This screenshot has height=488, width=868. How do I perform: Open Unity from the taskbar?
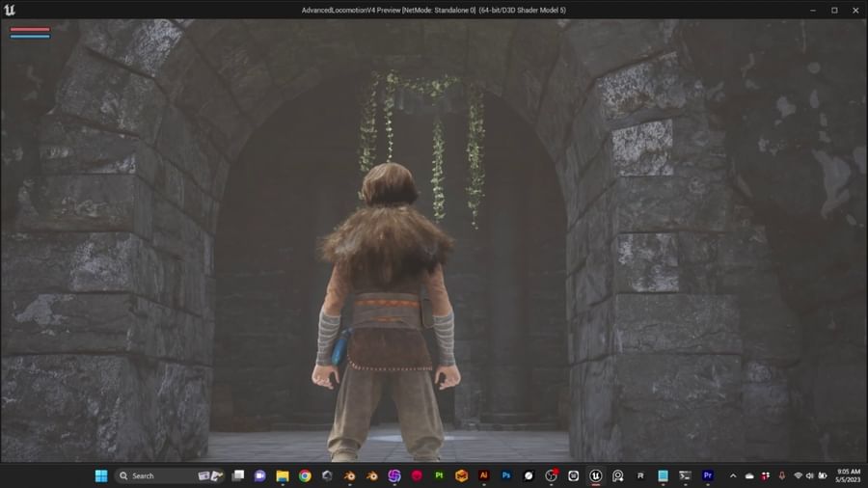point(327,475)
